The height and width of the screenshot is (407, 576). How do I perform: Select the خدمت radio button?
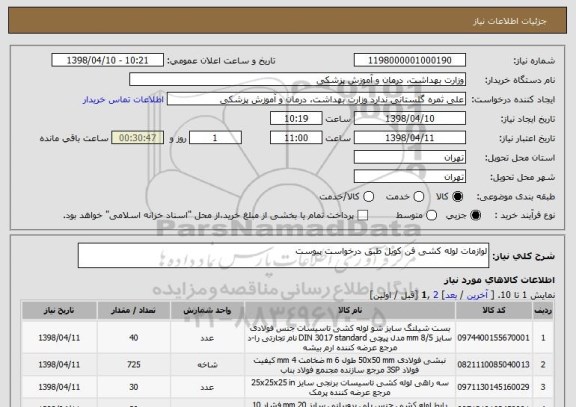click(418, 197)
